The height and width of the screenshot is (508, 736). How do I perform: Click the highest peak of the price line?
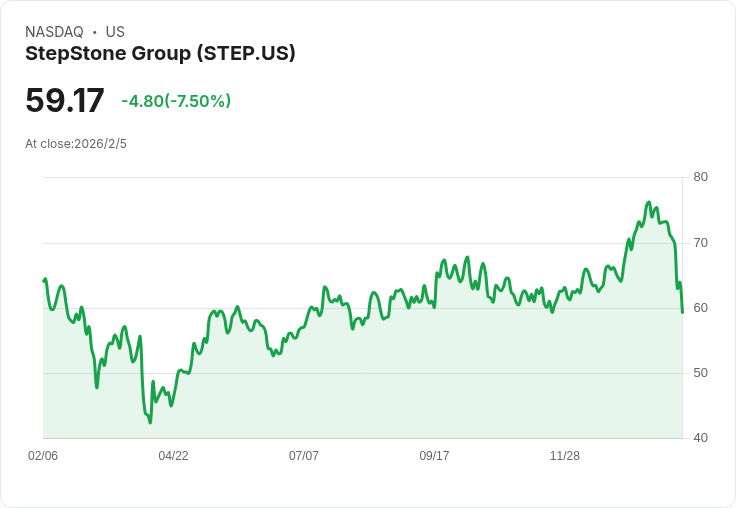[x=649, y=202]
